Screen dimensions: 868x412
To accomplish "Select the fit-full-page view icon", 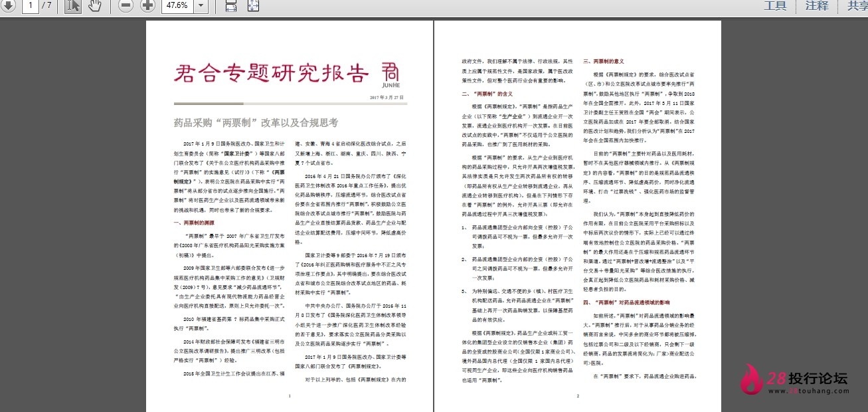I will 253,5.
